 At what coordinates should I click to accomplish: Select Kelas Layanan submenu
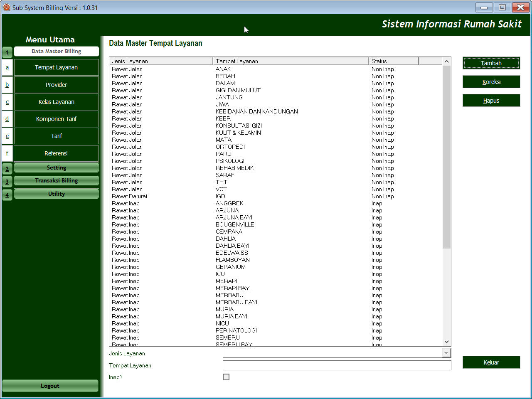point(57,102)
